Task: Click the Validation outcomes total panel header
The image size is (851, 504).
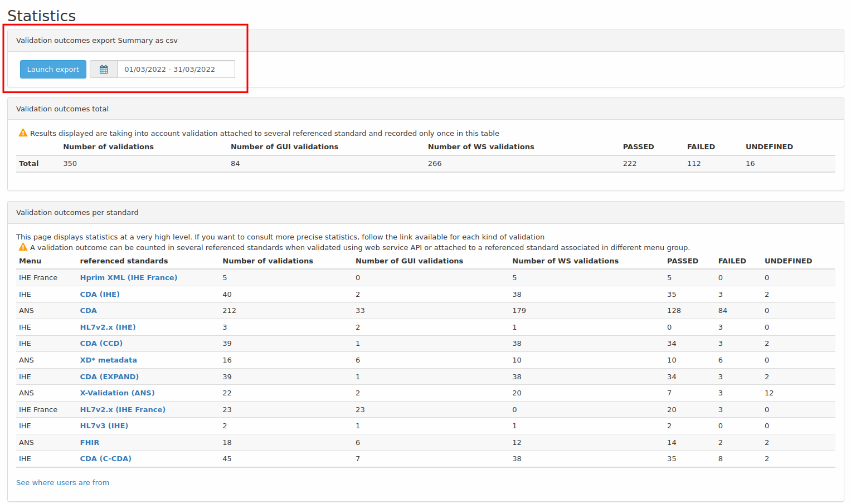Action: tap(62, 109)
